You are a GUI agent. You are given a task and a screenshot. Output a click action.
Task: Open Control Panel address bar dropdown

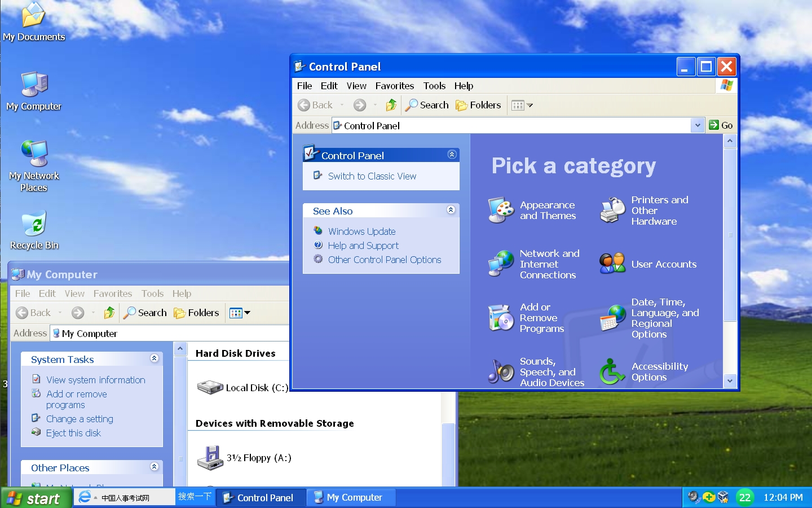(698, 125)
